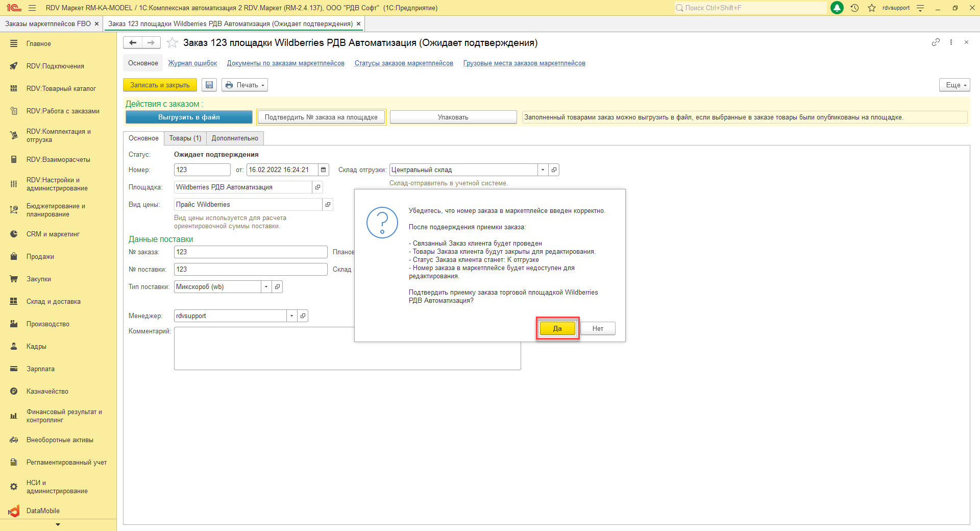
Task: Open Склад и доставка sidebar section
Action: pos(58,302)
